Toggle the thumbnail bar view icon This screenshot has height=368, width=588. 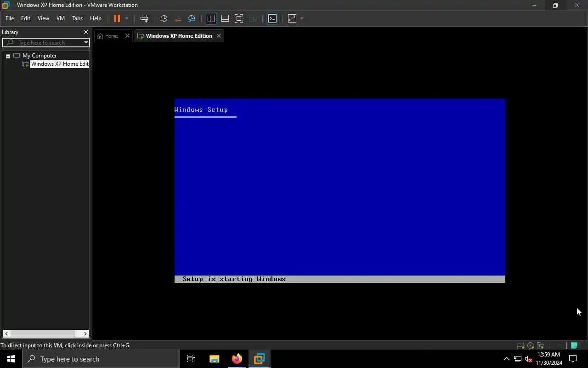(x=225, y=18)
